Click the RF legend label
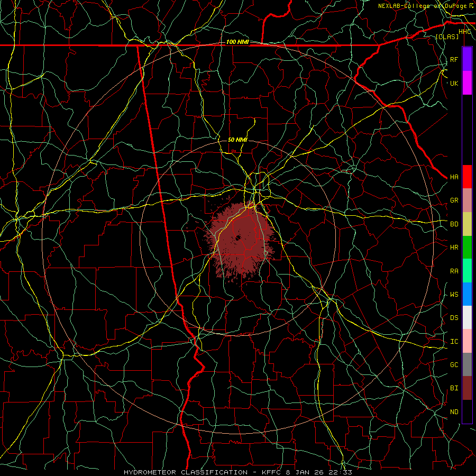This screenshot has height=476, width=476. (x=454, y=59)
